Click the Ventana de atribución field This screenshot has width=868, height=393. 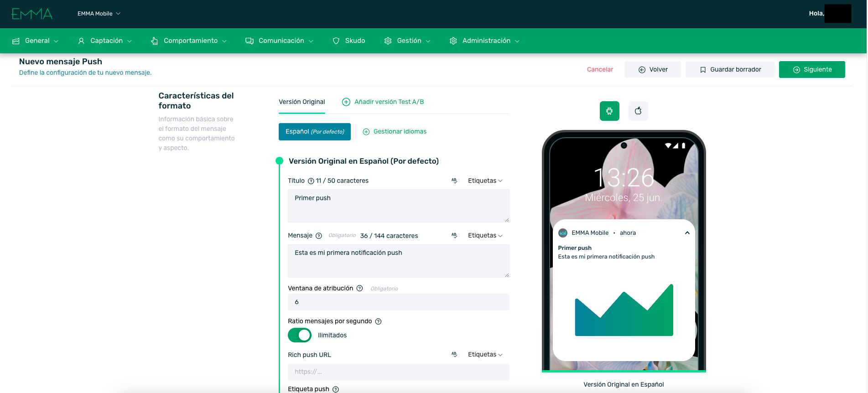(x=399, y=302)
